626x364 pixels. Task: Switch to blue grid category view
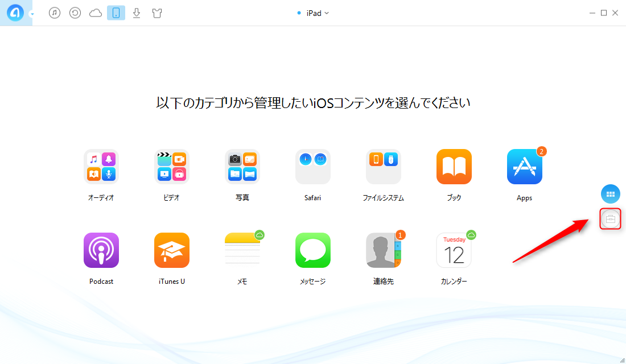tap(611, 195)
